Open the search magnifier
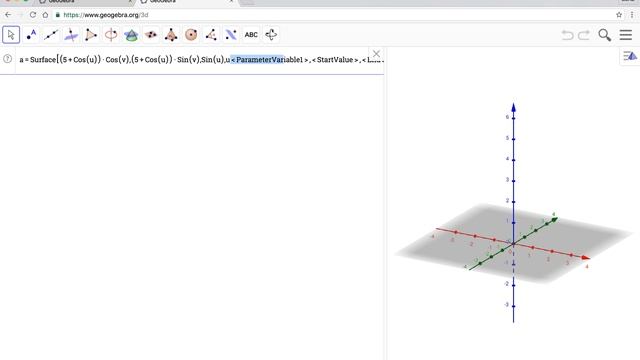Screen dimensions: 640x360 pos(604,35)
